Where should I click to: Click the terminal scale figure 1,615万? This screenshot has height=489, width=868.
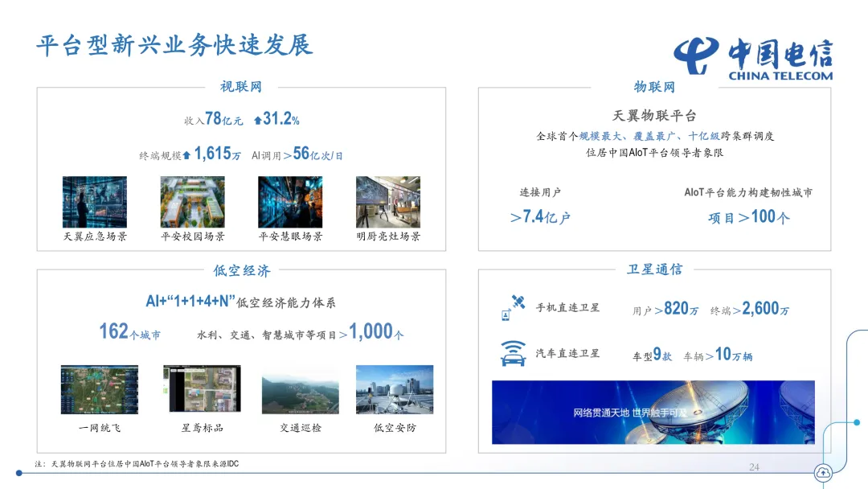coord(218,154)
